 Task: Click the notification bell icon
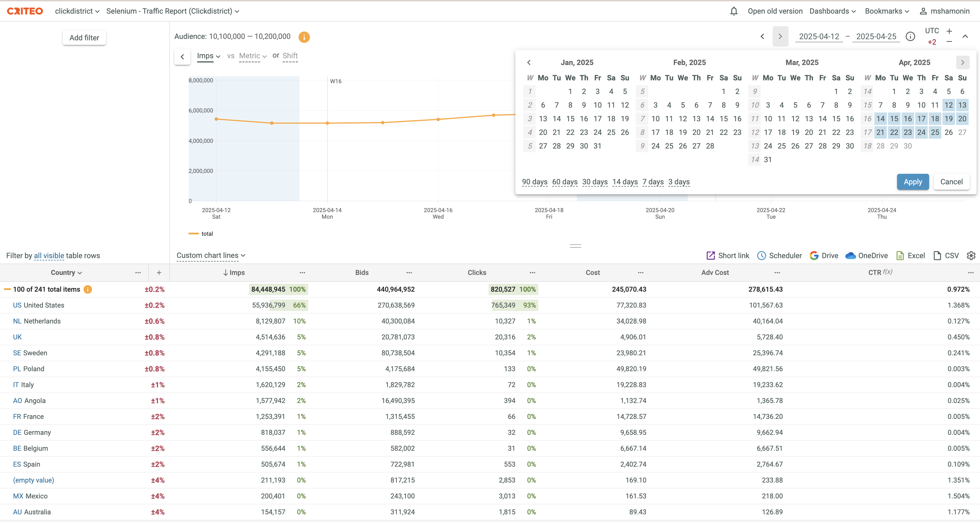734,11
